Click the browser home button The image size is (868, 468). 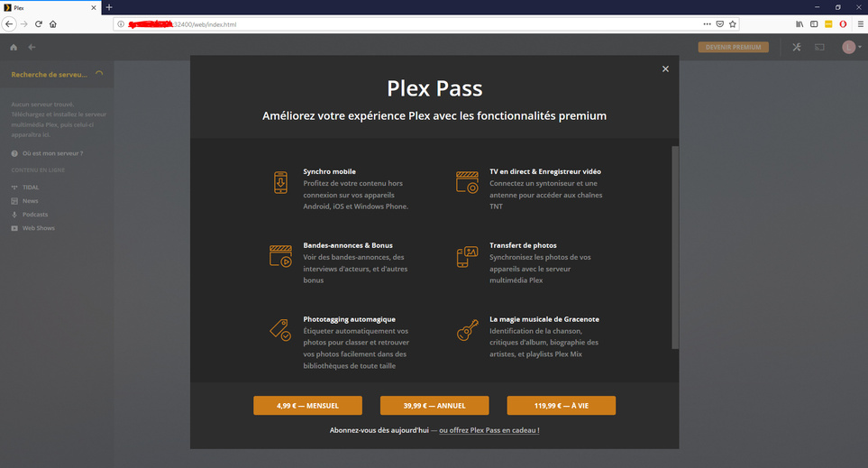pos(53,23)
